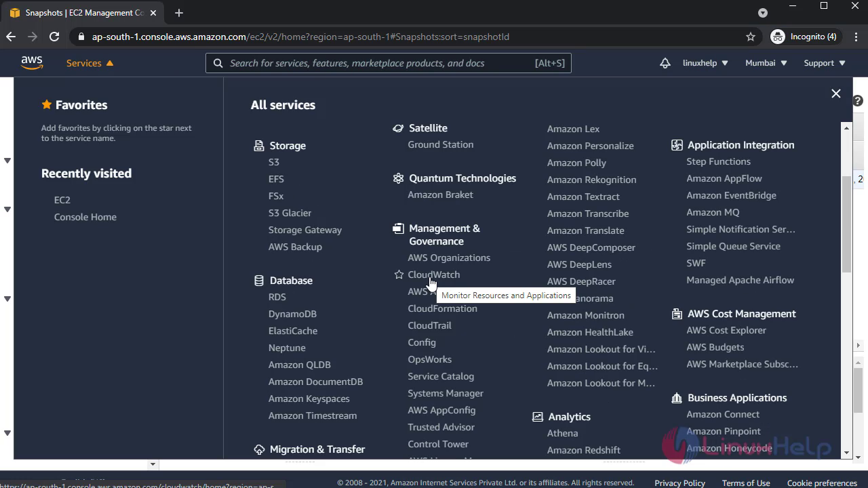The width and height of the screenshot is (868, 488).
Task: Open Console Home from Recently visited
Action: pyautogui.click(x=85, y=217)
